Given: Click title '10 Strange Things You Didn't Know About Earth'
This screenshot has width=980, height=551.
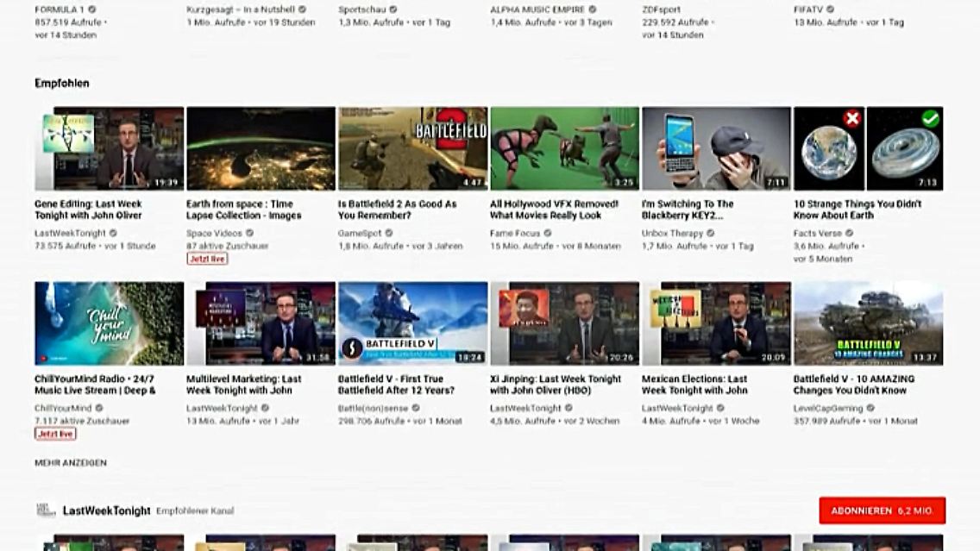Looking at the screenshot, I should 857,210.
